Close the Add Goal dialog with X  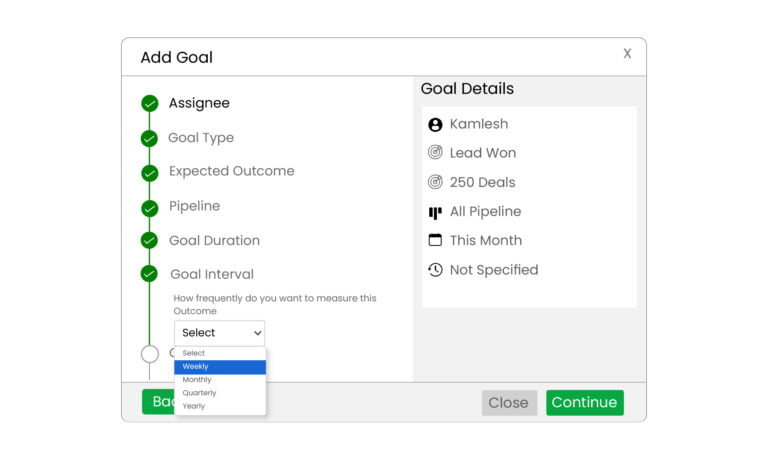pos(627,54)
